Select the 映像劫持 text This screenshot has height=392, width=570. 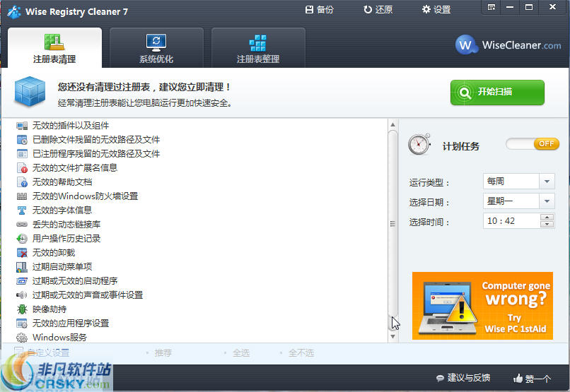click(x=50, y=309)
